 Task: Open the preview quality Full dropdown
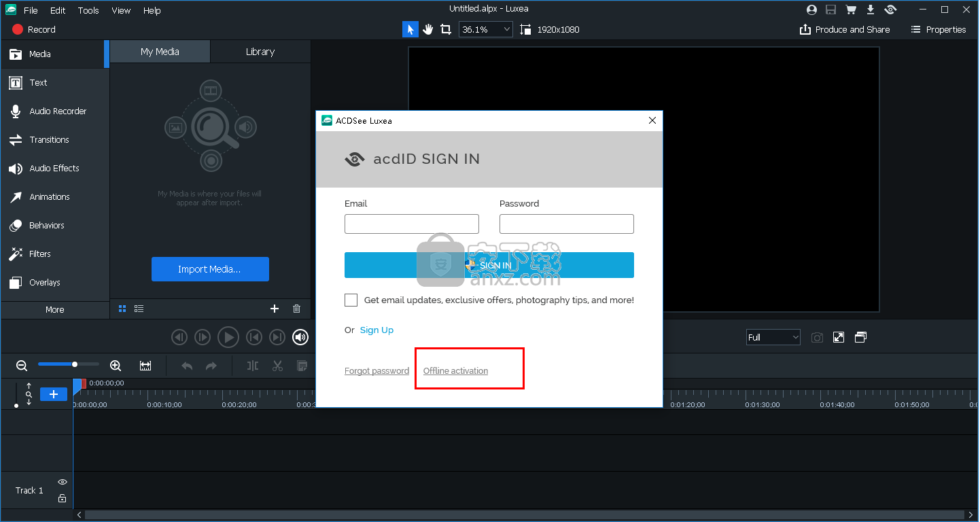[x=773, y=337]
